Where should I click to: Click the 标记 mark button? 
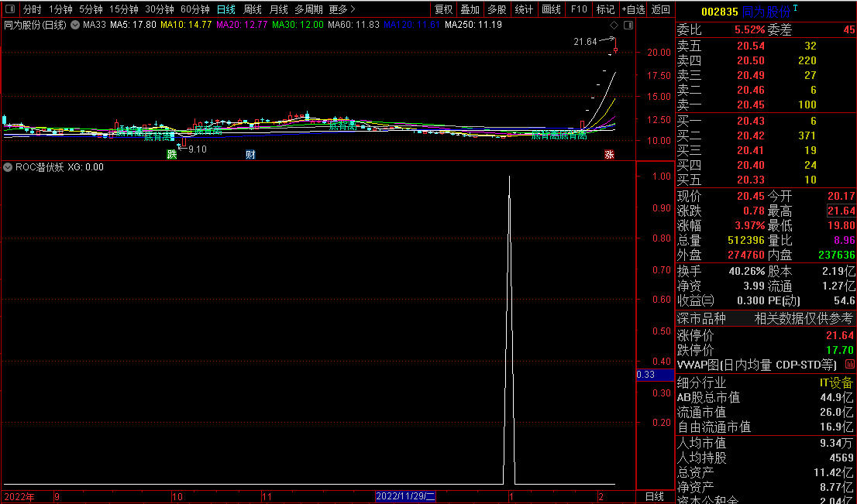(x=606, y=9)
